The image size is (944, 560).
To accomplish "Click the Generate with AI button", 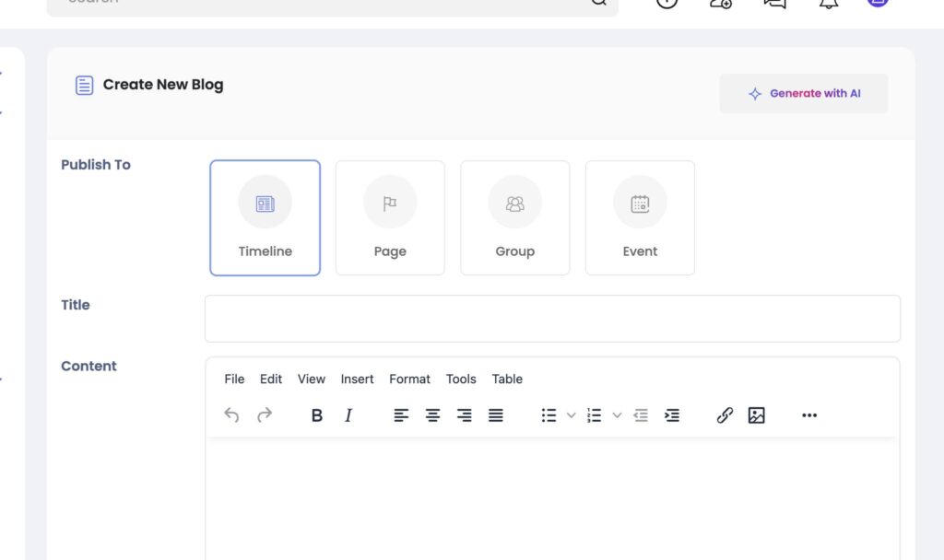I will click(x=804, y=93).
